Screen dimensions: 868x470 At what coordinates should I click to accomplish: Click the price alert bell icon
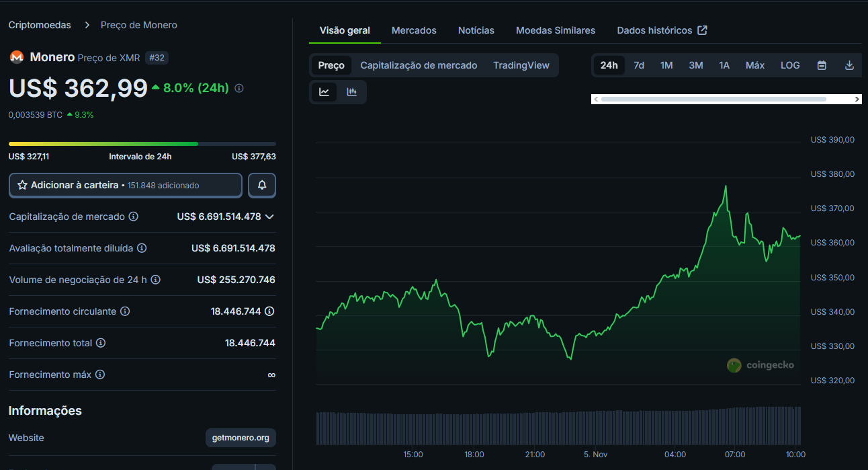pyautogui.click(x=261, y=185)
